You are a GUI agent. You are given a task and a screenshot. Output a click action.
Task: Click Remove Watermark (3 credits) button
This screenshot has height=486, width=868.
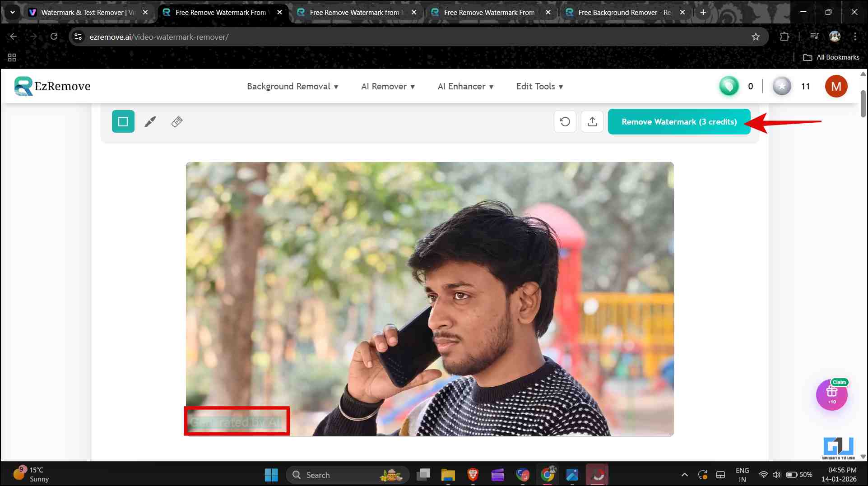point(679,121)
